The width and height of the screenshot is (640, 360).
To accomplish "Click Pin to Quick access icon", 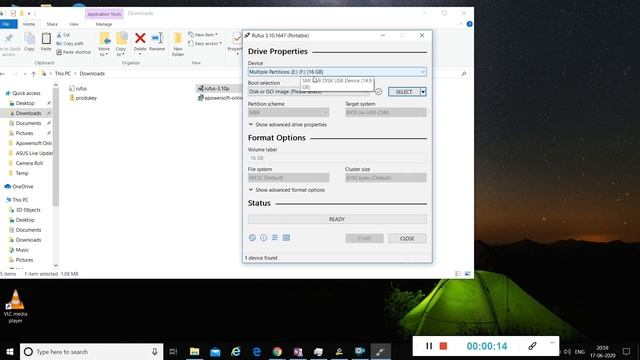I will coord(9,44).
